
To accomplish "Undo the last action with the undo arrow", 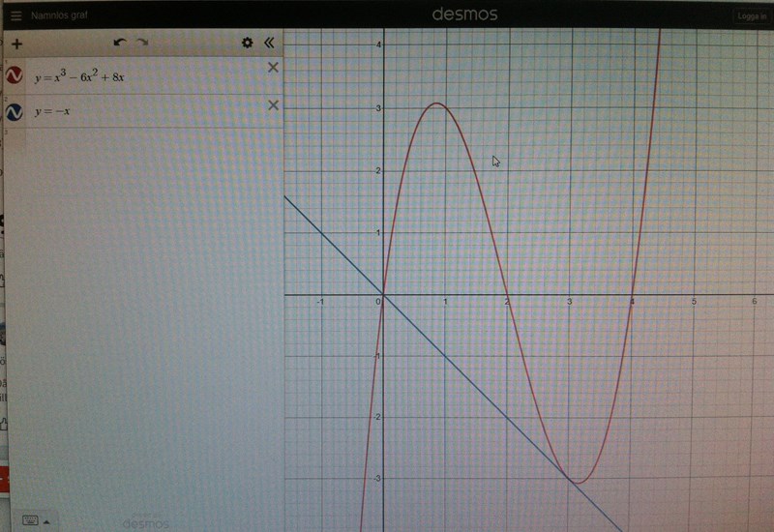I will click(120, 43).
